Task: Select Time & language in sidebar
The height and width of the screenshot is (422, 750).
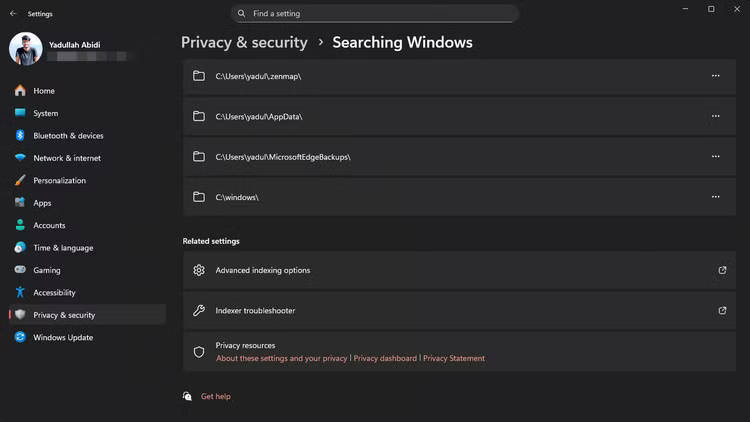Action: 62,248
